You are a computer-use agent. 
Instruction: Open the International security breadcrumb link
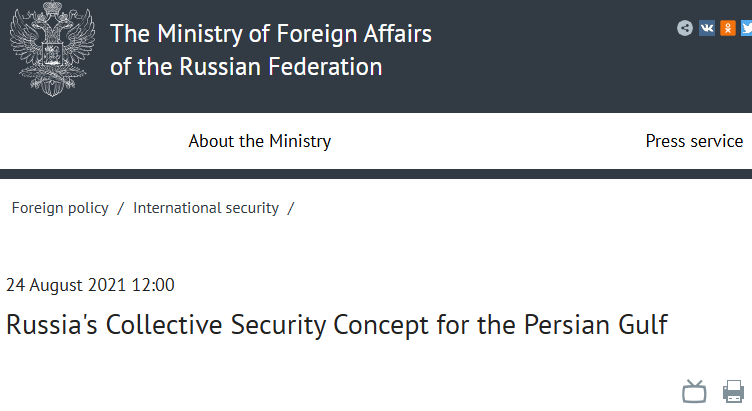click(206, 208)
